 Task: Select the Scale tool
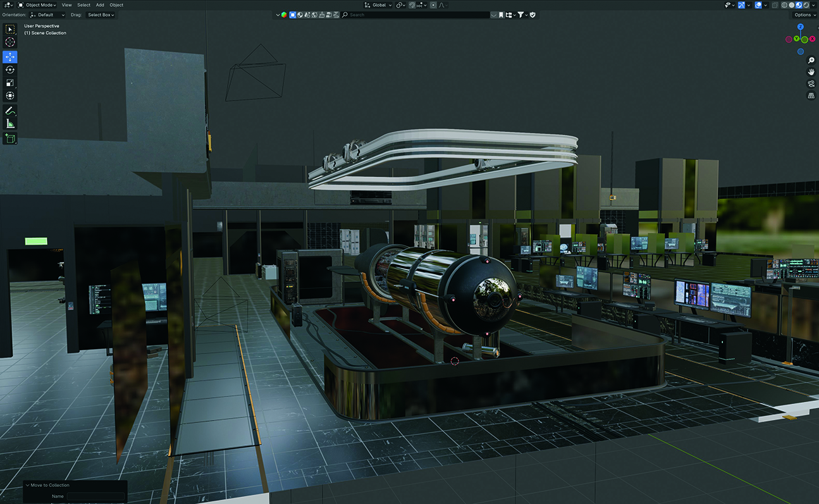[10, 82]
